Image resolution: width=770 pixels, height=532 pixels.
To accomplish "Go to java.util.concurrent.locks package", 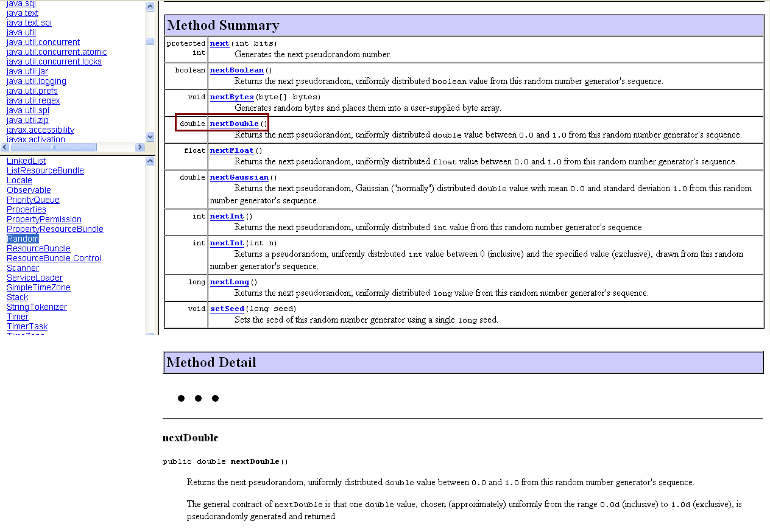I will point(54,61).
